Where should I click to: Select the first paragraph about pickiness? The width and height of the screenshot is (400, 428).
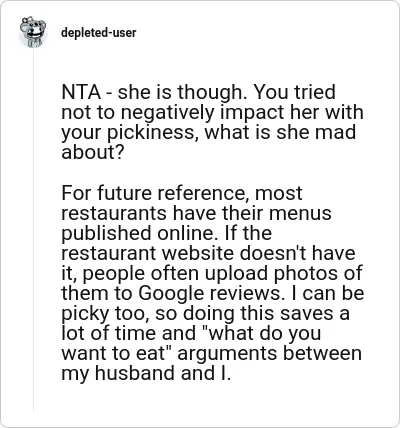[x=212, y=122]
